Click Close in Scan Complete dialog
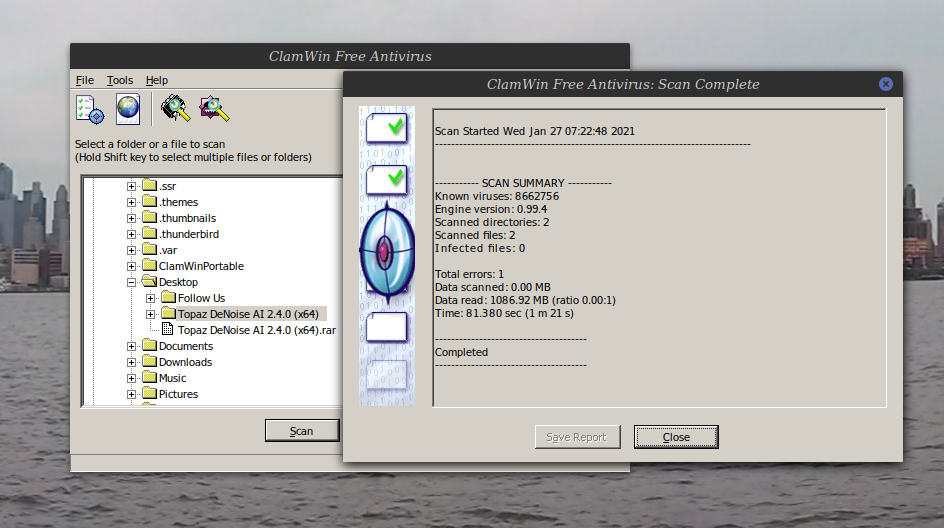The width and height of the screenshot is (944, 528). click(676, 437)
